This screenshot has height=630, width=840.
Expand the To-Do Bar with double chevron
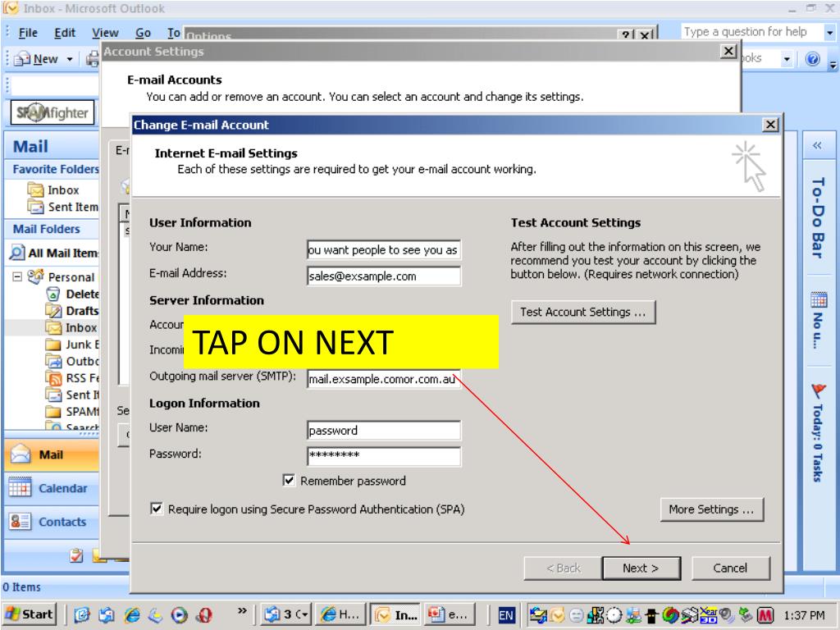[x=817, y=145]
